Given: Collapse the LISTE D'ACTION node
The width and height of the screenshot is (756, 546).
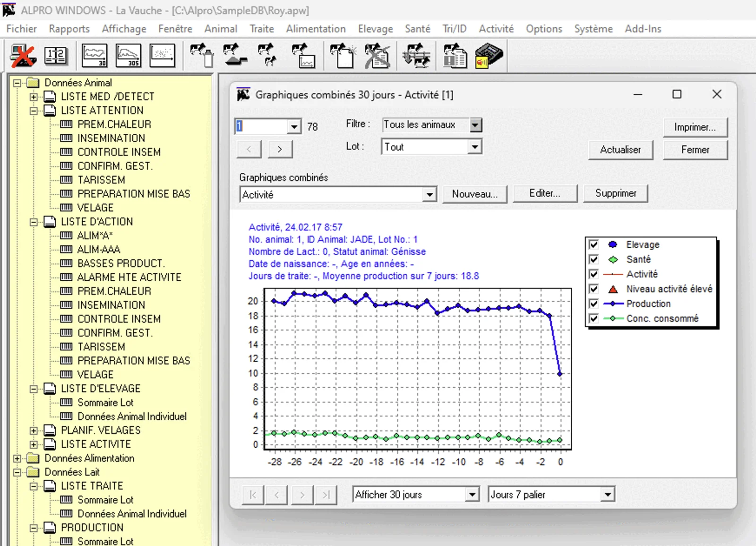Looking at the screenshot, I should (x=34, y=222).
